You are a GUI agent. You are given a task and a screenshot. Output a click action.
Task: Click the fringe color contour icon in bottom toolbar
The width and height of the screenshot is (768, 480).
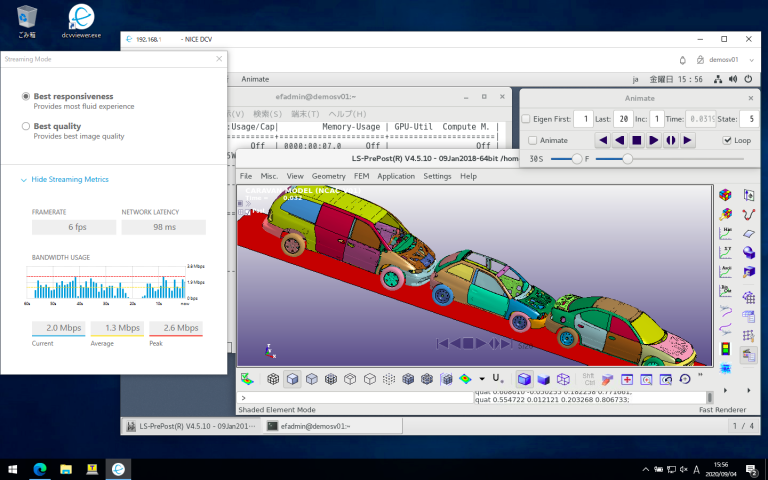coord(465,379)
